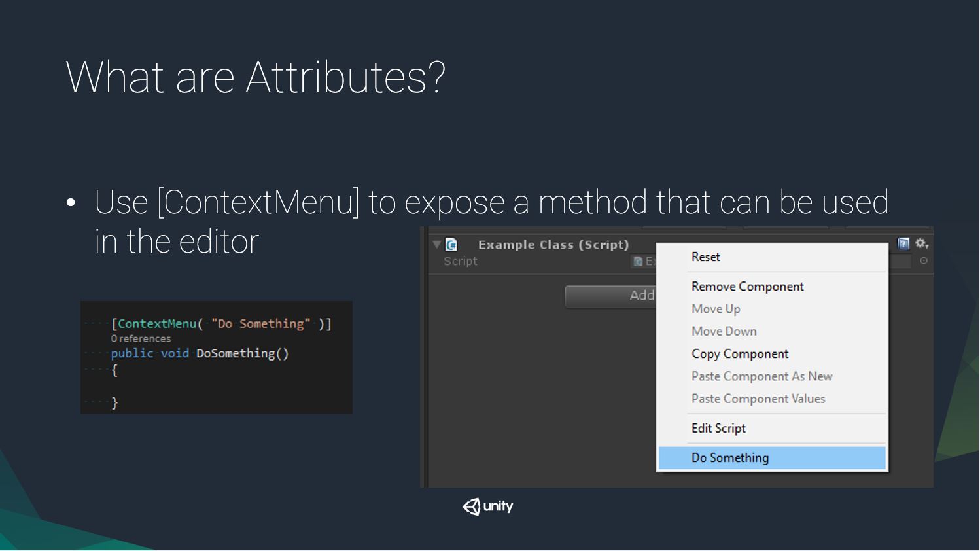This screenshot has width=980, height=551.
Task: Run Do Something from the context menu
Action: click(772, 458)
